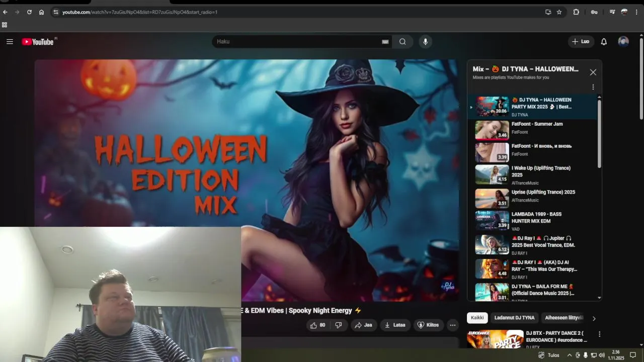Click the microphone tray icon
This screenshot has height=362, width=644.
tap(586, 355)
